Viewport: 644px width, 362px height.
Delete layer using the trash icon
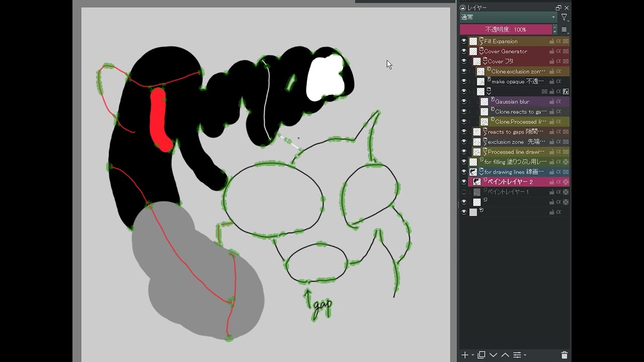click(x=564, y=355)
